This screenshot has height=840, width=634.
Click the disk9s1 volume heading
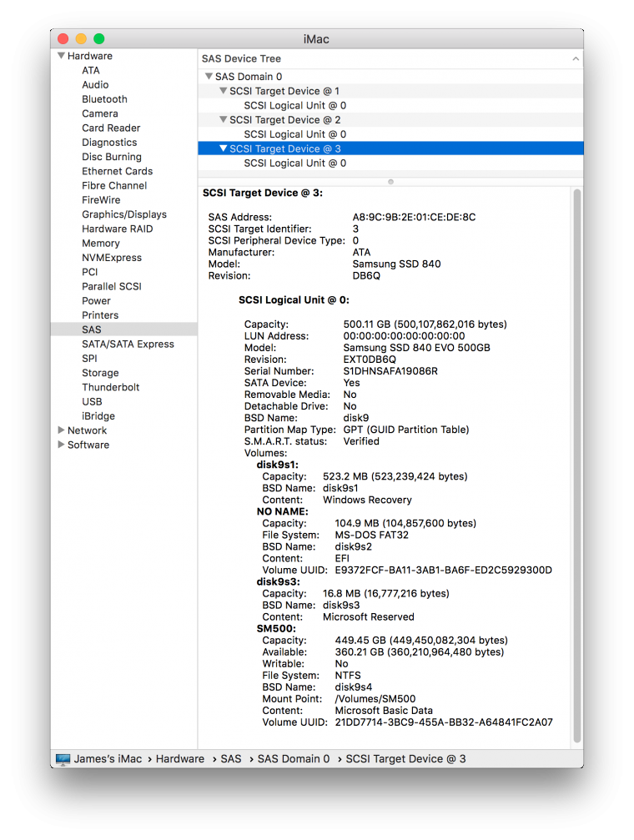[x=277, y=465]
